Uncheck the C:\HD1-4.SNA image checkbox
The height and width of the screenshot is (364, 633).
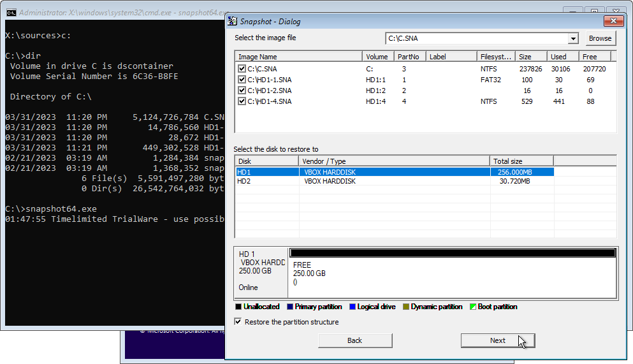242,101
